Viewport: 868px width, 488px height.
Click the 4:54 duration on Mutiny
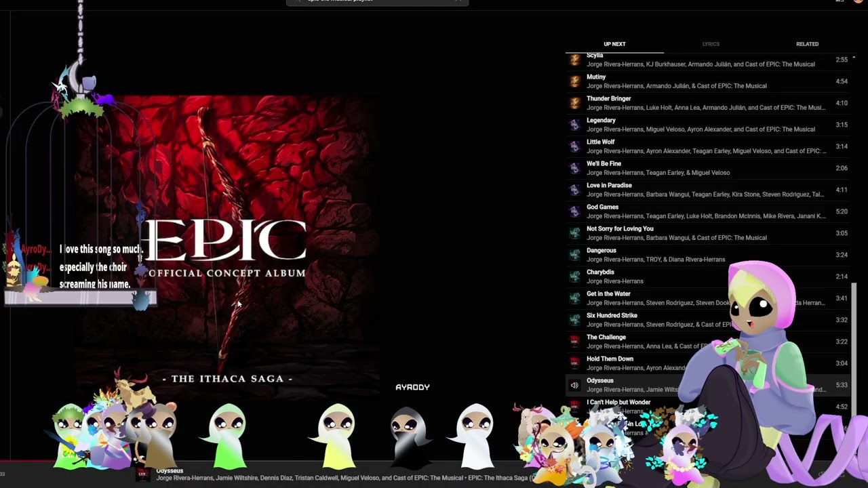(842, 81)
